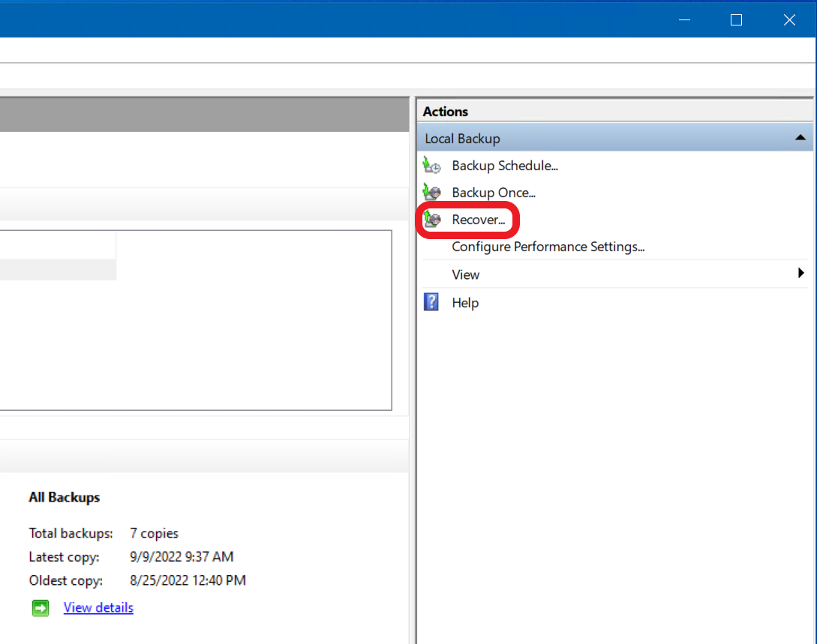
Task: Click the Backup Once icon
Action: point(431,193)
